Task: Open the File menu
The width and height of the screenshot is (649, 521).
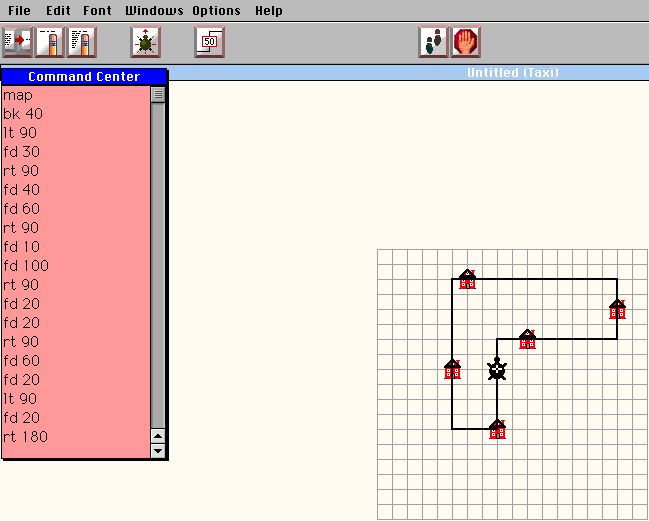Action: 19,10
